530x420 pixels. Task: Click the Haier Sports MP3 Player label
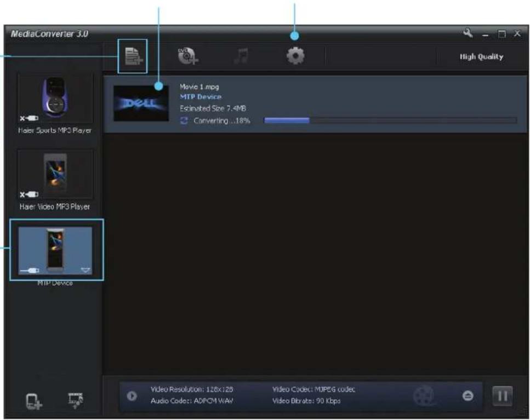(55, 130)
